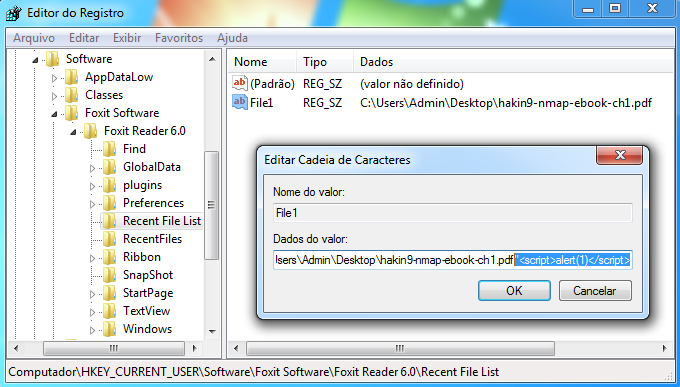Image resolution: width=680 pixels, height=387 pixels.
Task: Click the (Padrão) string value icon
Action: (240, 83)
